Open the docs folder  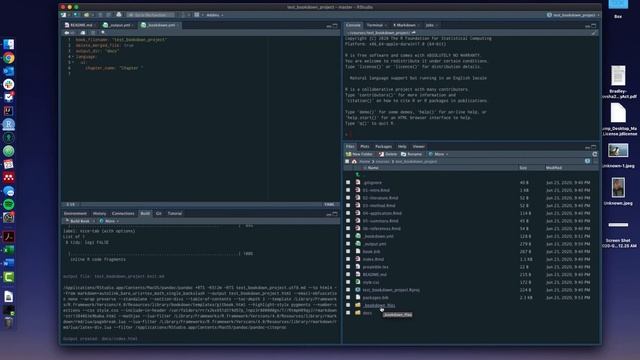point(367,313)
